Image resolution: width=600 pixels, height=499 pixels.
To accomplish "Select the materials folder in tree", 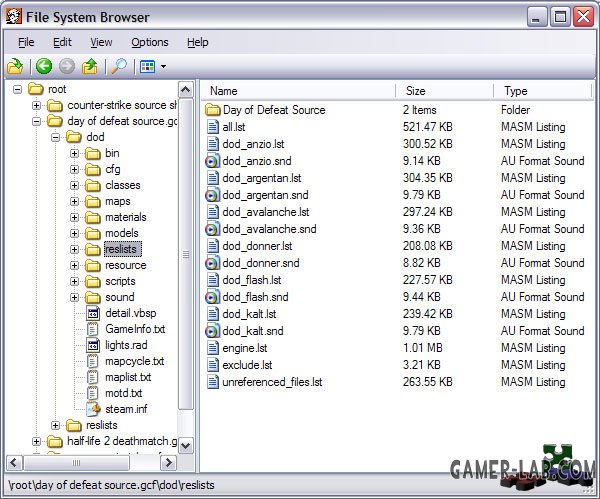I will pos(126,217).
